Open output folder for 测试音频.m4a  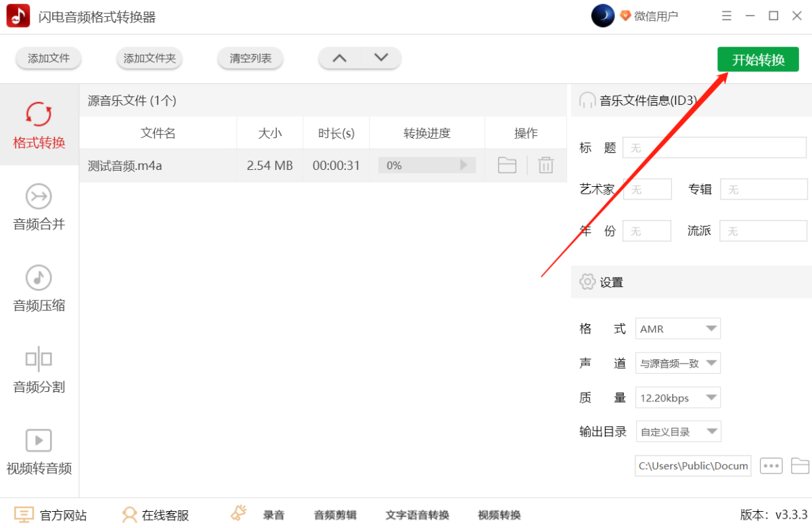[x=507, y=165]
